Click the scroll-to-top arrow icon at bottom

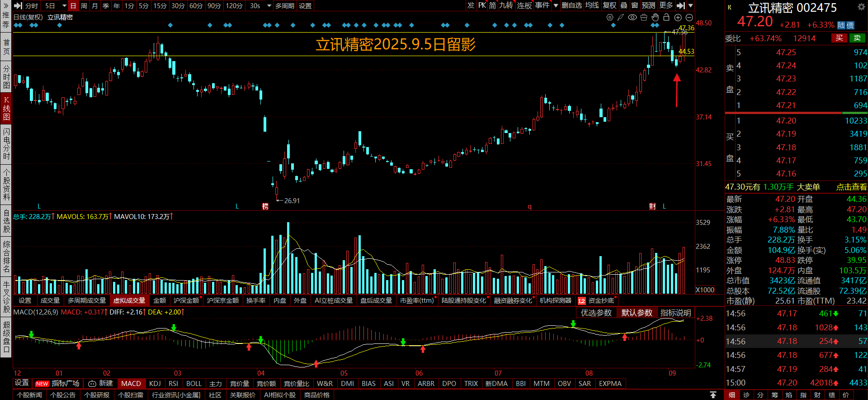click(713, 395)
